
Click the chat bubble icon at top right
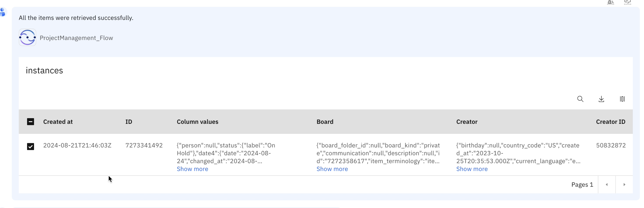tap(628, 2)
